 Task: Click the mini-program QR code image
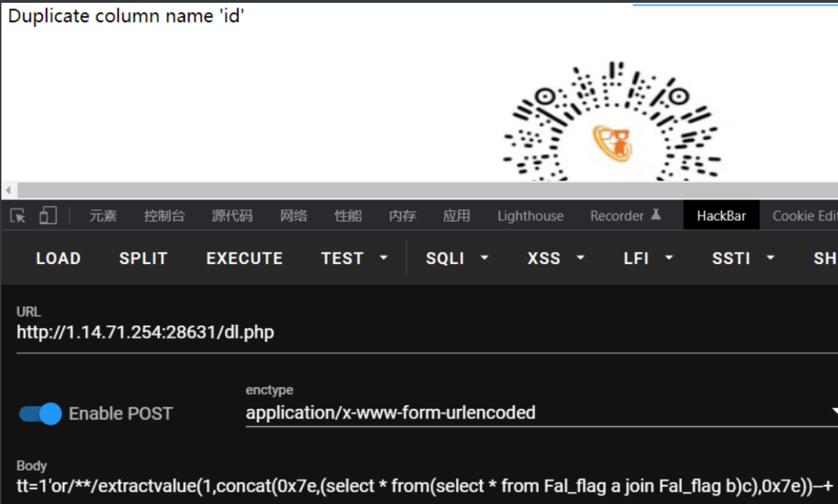pos(612,121)
